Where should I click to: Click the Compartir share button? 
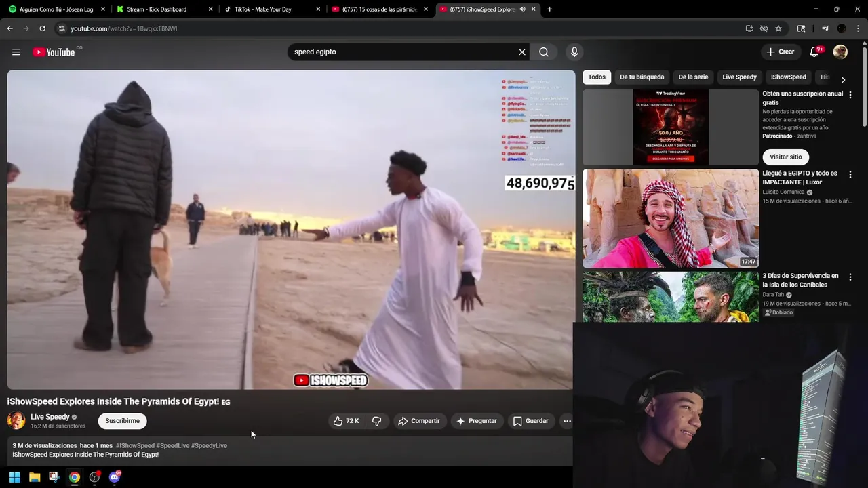point(419,421)
